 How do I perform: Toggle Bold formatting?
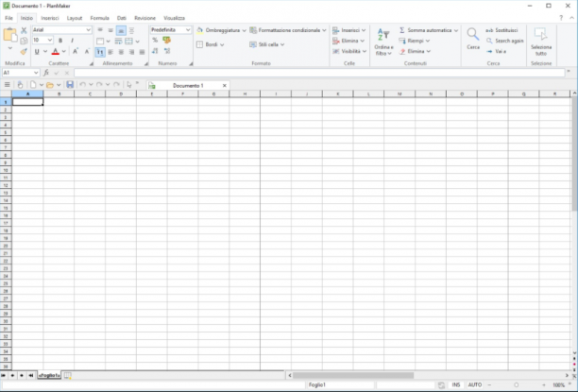[x=60, y=41]
